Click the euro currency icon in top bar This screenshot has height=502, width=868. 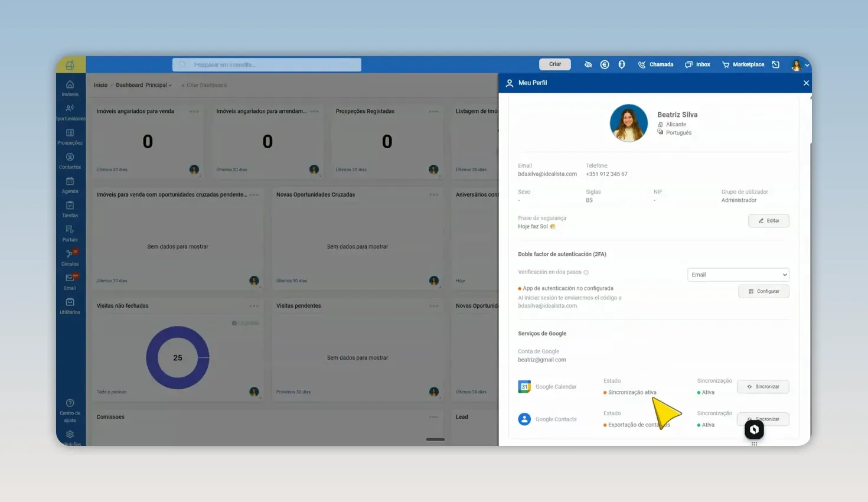605,64
